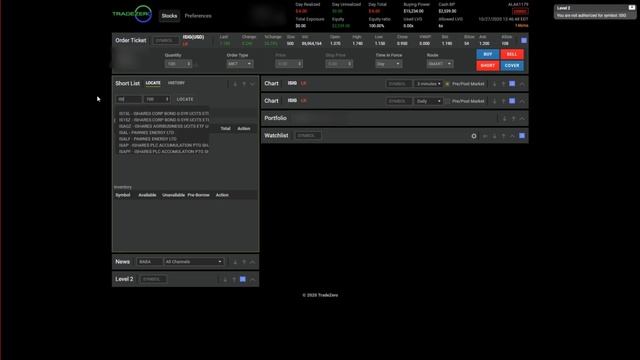Image resolution: width=640 pixels, height=360 pixels.
Task: Open the Time in Force dropdown
Action: click(388, 64)
